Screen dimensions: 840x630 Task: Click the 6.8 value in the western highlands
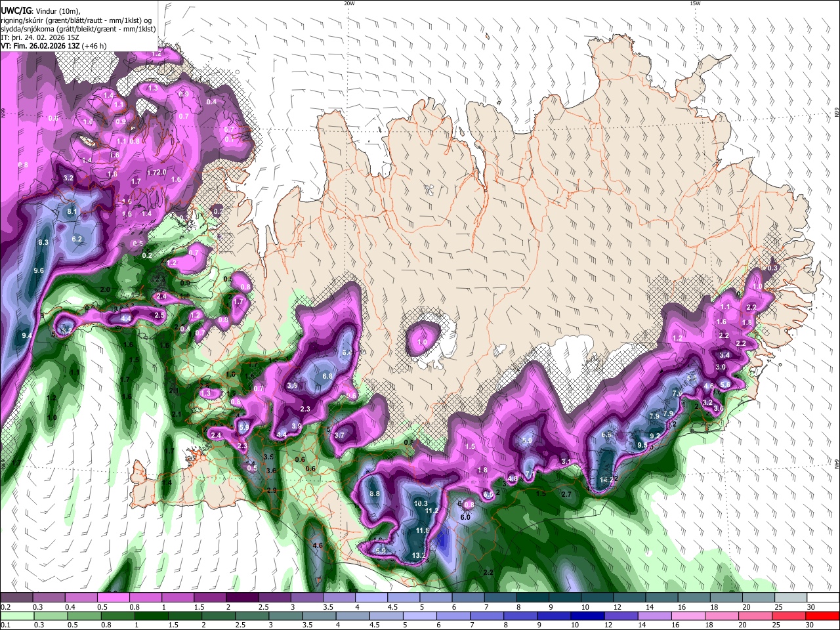click(x=328, y=376)
